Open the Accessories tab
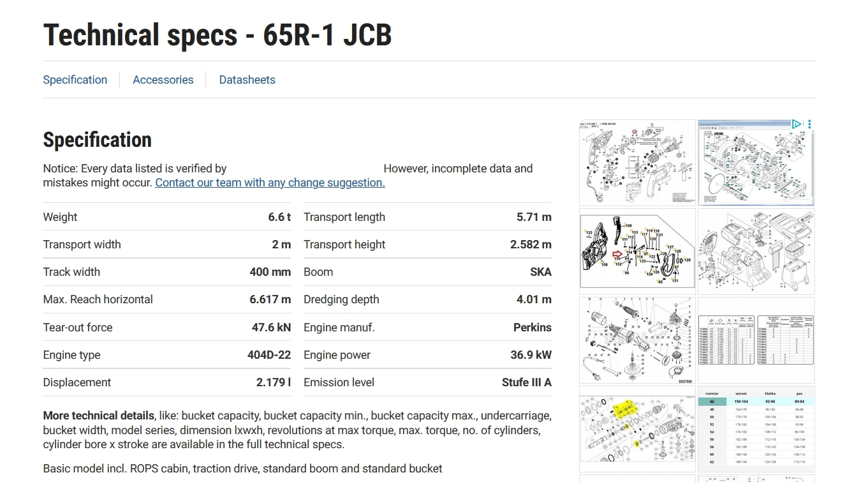The width and height of the screenshot is (868, 482). (163, 80)
